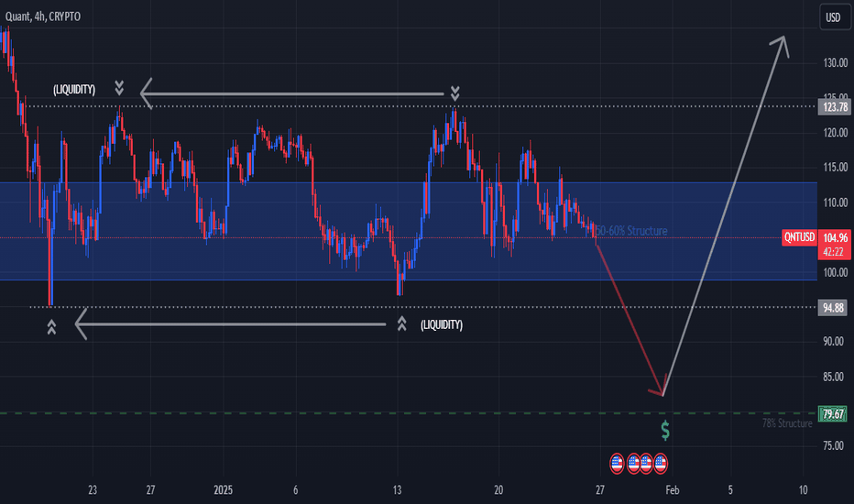This screenshot has height=504, width=854.
Task: Click the 2025 date on time axis
Action: [224, 489]
